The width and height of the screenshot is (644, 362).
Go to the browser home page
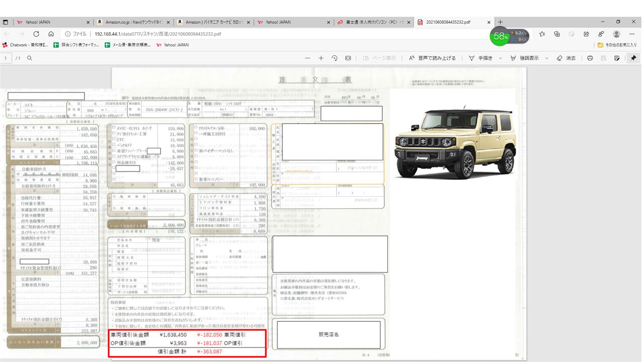coord(51,34)
